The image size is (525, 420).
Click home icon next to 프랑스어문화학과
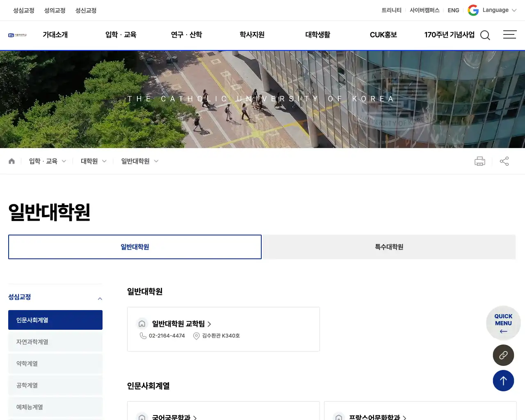pyautogui.click(x=339, y=417)
